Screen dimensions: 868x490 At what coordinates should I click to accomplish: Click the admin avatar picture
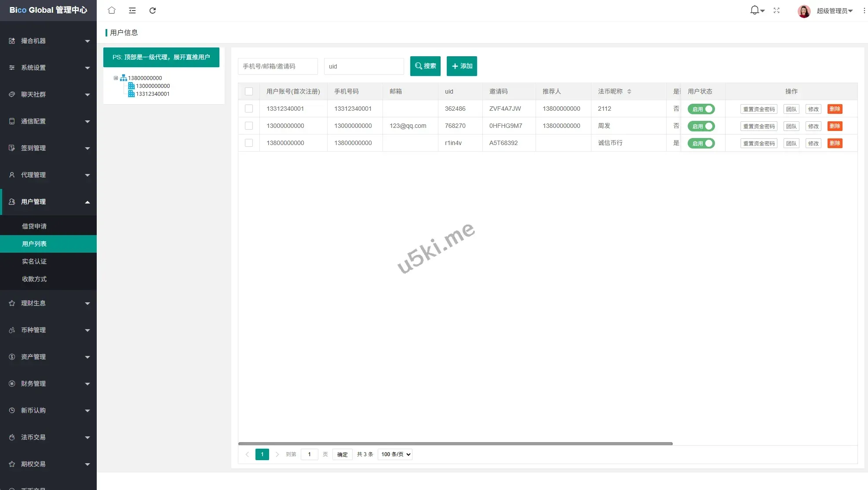tap(804, 11)
